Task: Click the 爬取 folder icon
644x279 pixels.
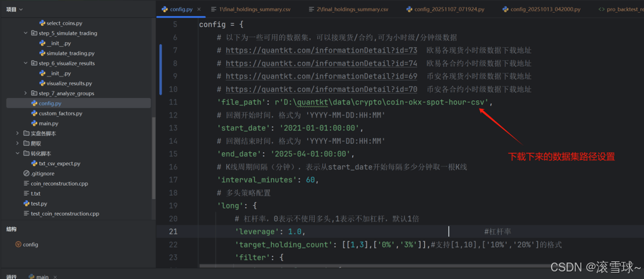Action: [x=27, y=143]
